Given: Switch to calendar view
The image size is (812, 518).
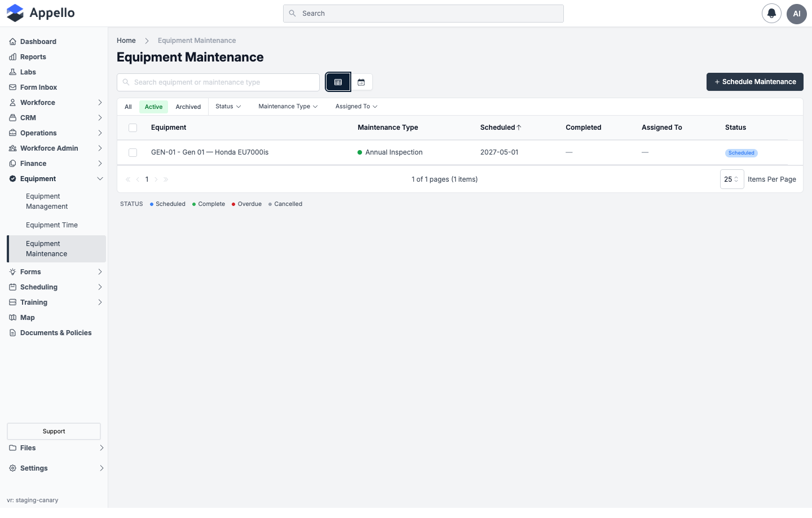Looking at the screenshot, I should coord(361,82).
